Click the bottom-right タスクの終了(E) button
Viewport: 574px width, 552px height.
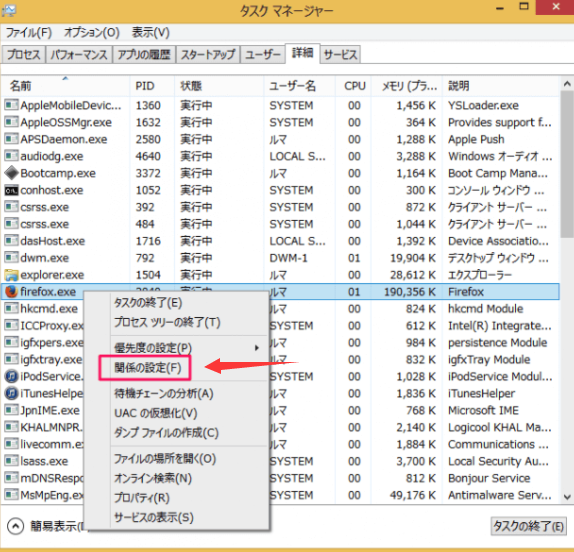pos(528,526)
